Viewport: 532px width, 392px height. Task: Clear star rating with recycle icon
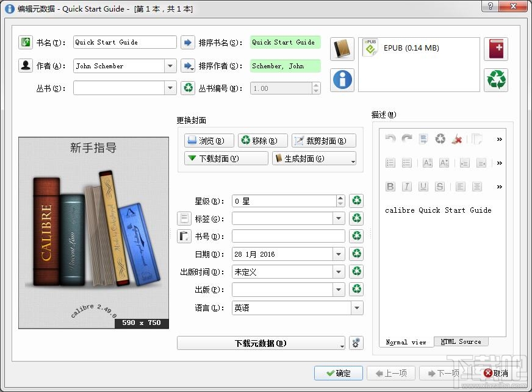(x=356, y=201)
